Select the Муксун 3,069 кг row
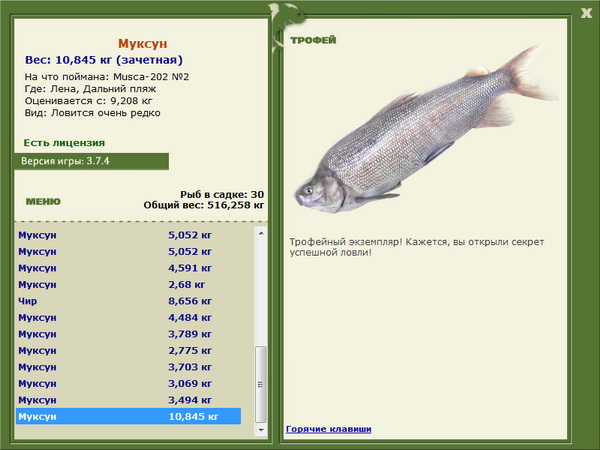This screenshot has width=600, height=450. tap(129, 383)
